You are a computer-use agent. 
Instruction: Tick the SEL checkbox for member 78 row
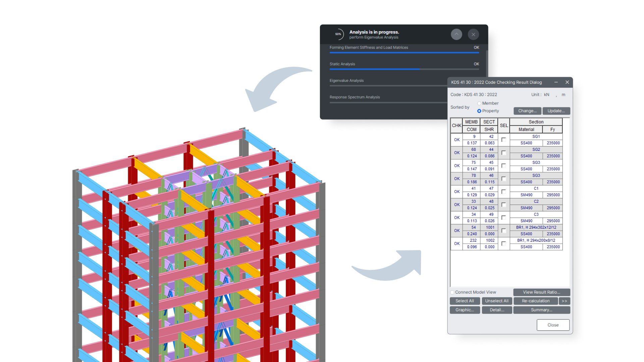click(503, 179)
